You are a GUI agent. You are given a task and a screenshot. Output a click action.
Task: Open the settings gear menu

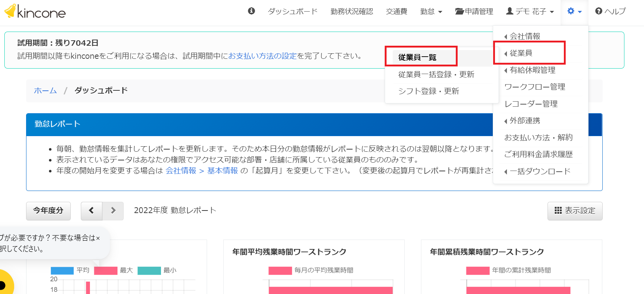(x=574, y=11)
